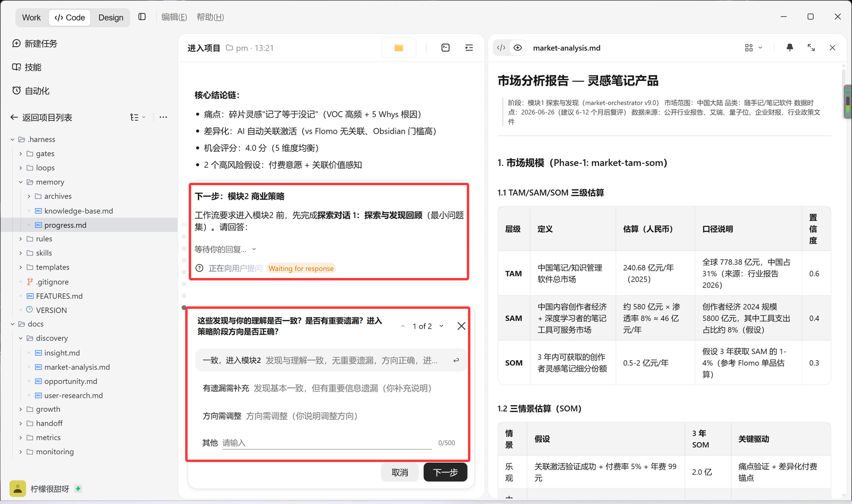
Task: Open the terminal panel icon
Action: pos(446,48)
